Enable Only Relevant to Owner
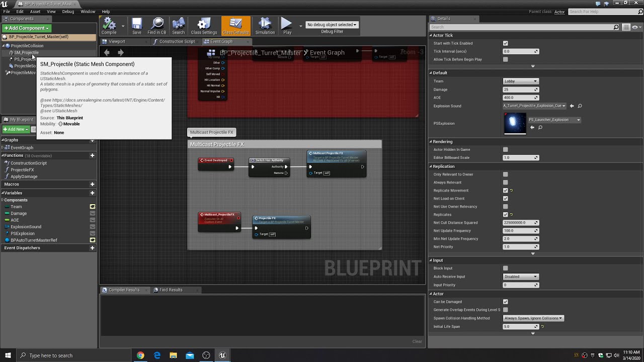644x362 pixels. point(506,174)
